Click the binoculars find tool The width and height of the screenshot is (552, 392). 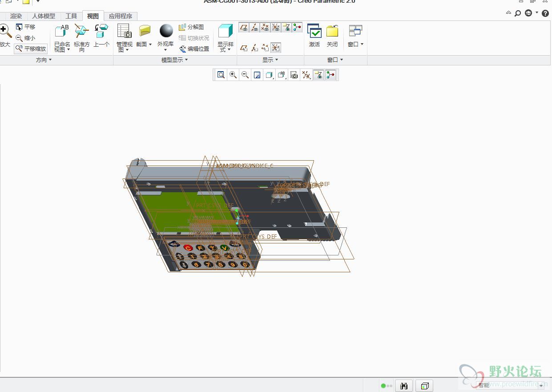click(404, 386)
